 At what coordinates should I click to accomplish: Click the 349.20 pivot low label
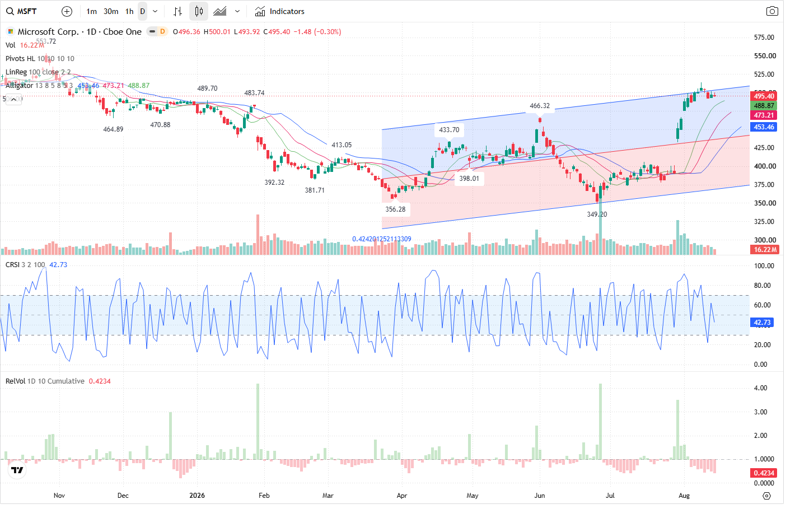[x=597, y=214]
